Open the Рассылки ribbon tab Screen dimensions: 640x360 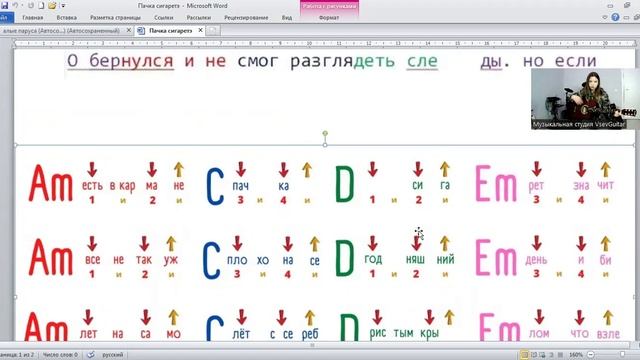[199, 18]
